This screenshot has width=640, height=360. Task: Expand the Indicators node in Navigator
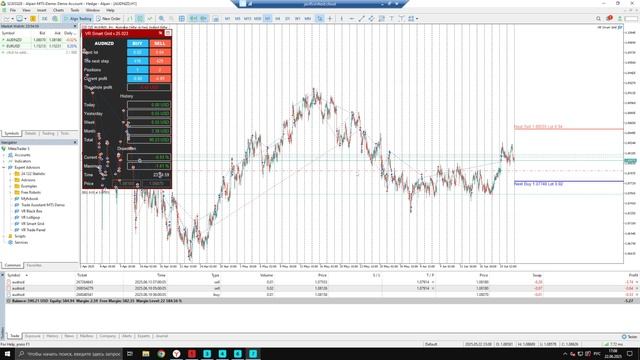point(4,161)
